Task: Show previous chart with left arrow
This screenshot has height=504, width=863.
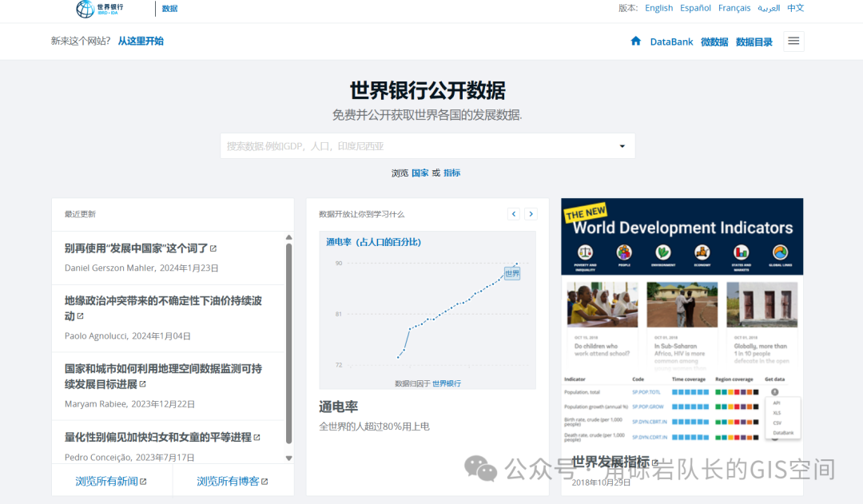Action: pyautogui.click(x=514, y=214)
